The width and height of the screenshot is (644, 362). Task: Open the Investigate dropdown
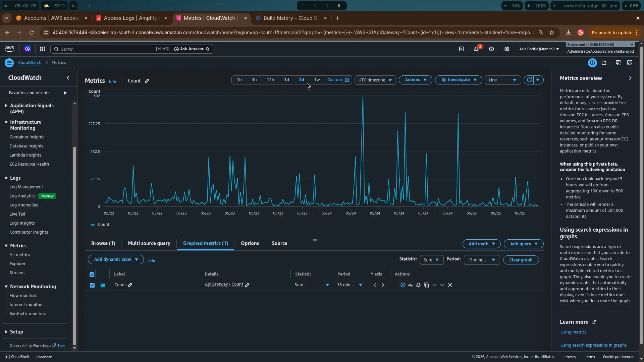[x=459, y=80]
